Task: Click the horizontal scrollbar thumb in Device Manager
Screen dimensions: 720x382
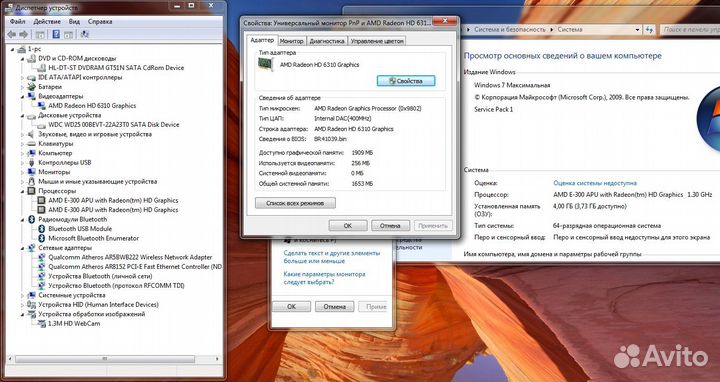Action: [105, 359]
